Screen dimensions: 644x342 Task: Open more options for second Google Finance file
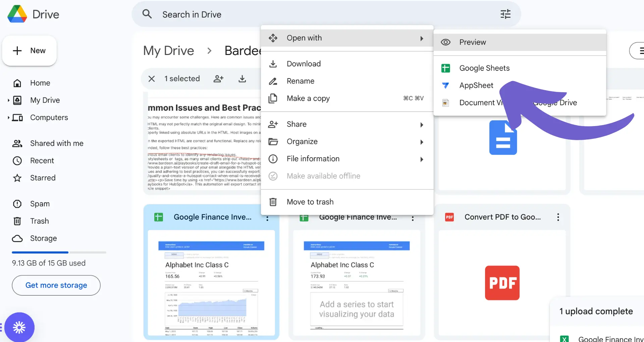pos(413,219)
